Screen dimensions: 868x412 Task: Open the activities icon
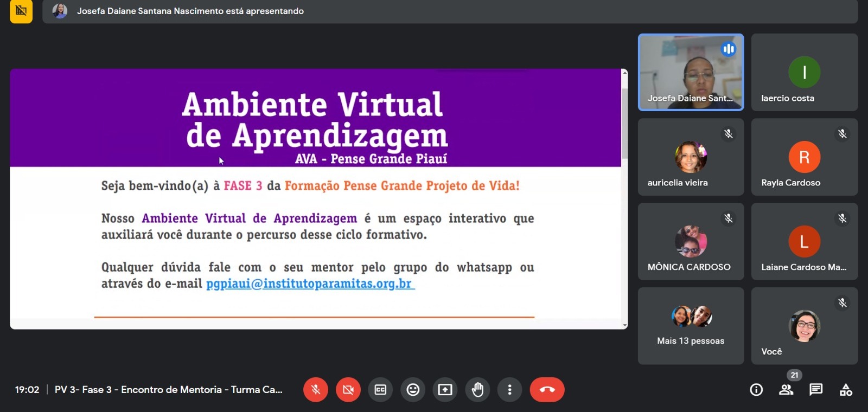[x=846, y=390]
